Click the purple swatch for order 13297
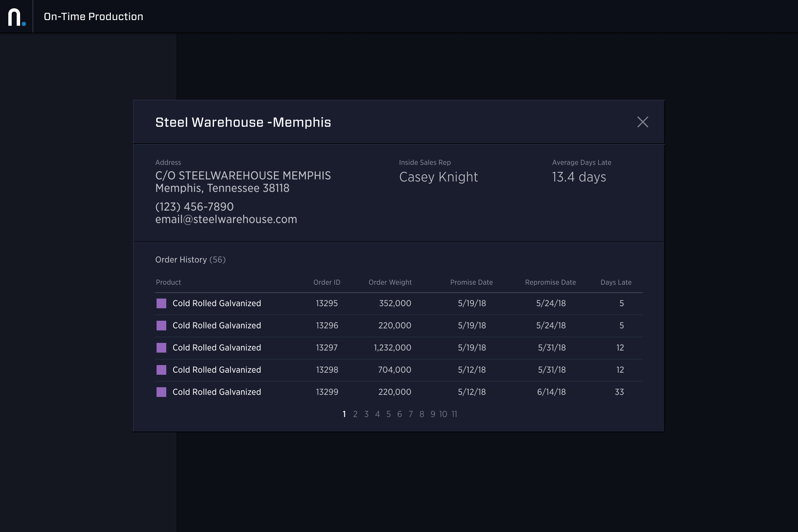The width and height of the screenshot is (798, 532). pos(161,348)
